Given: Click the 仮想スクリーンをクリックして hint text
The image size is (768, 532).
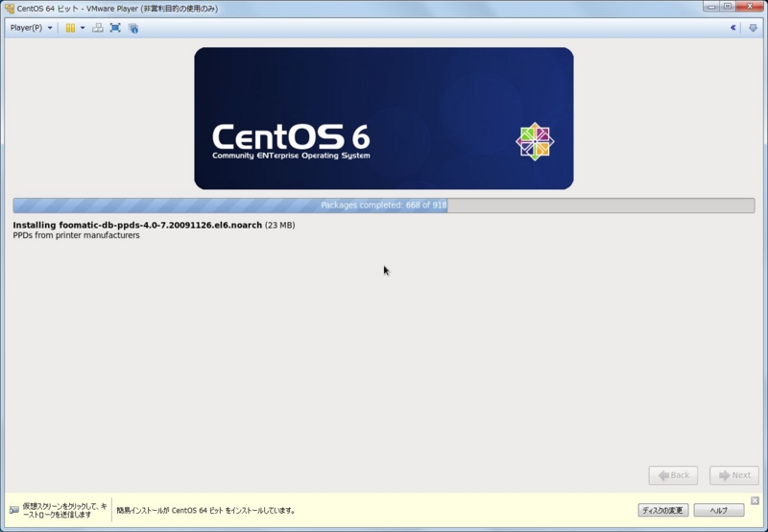Looking at the screenshot, I should (64, 511).
